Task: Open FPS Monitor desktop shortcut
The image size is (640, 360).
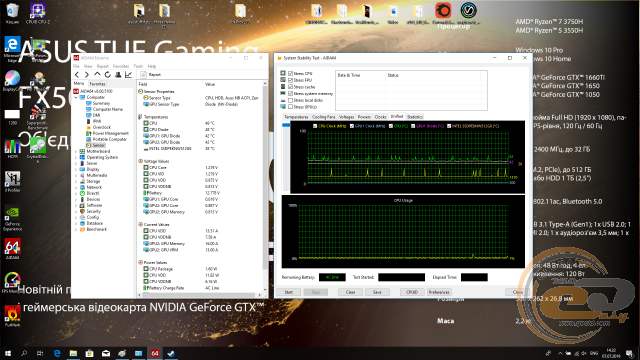Action: [12, 282]
